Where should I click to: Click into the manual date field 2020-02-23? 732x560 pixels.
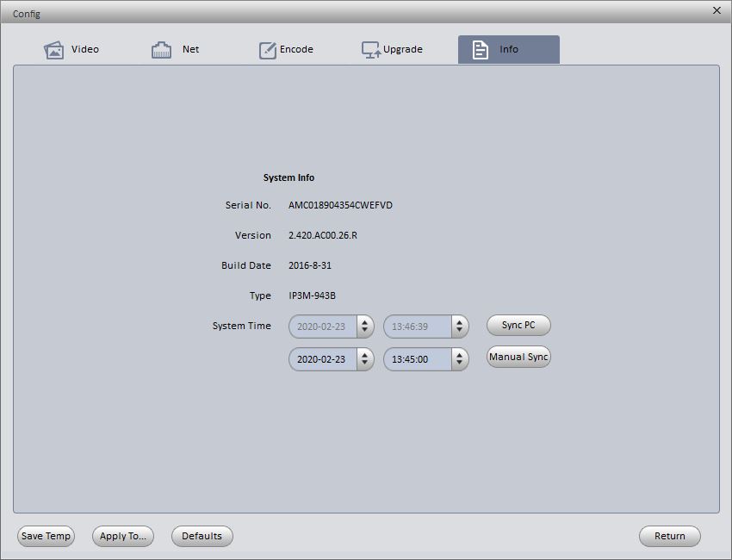click(x=323, y=359)
